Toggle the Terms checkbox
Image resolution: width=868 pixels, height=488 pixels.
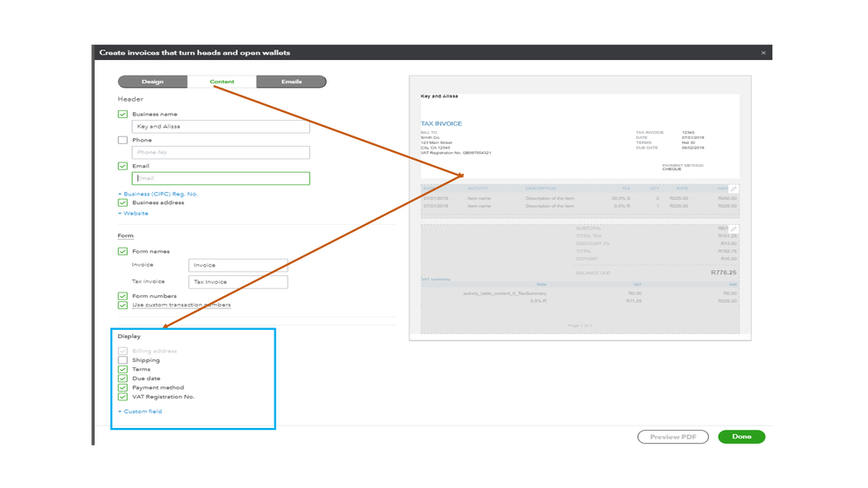pos(123,369)
